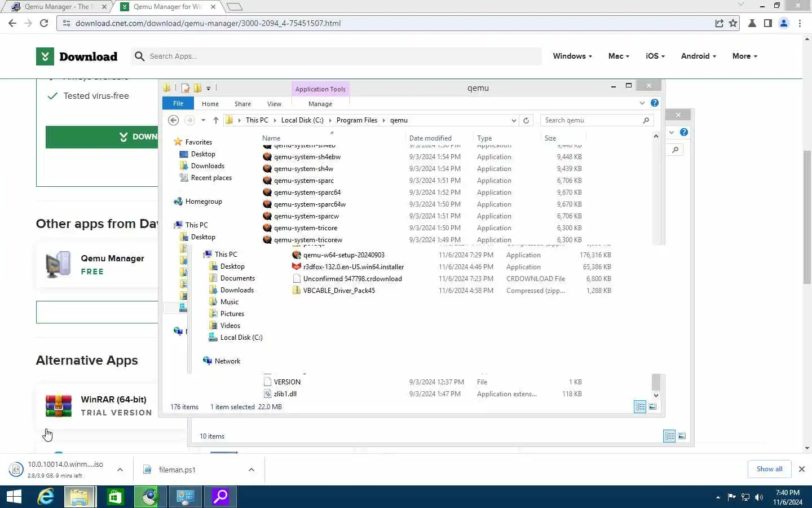Viewport: 812px width, 508px height.
Task: Click the new folder icon in qemu quick access toolbar
Action: (x=197, y=88)
